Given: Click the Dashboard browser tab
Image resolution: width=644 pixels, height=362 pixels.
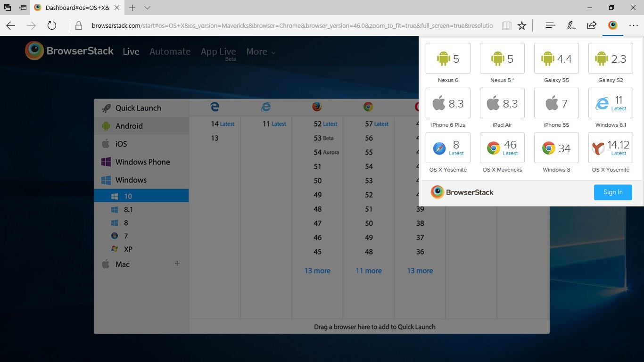Looking at the screenshot, I should pos(78,8).
